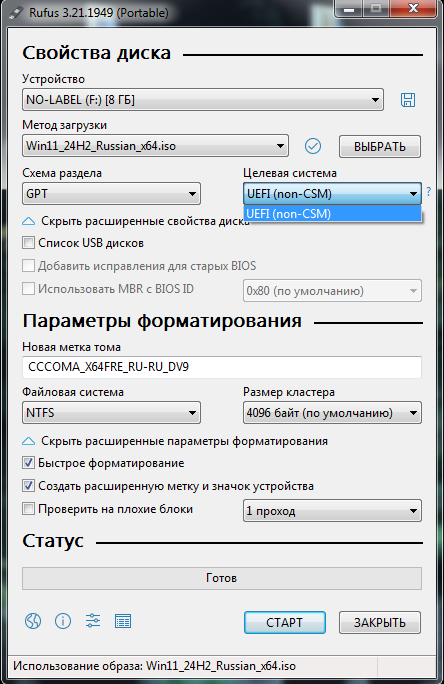
Task: Click the ВЫБРАТЬ button
Action: click(380, 147)
